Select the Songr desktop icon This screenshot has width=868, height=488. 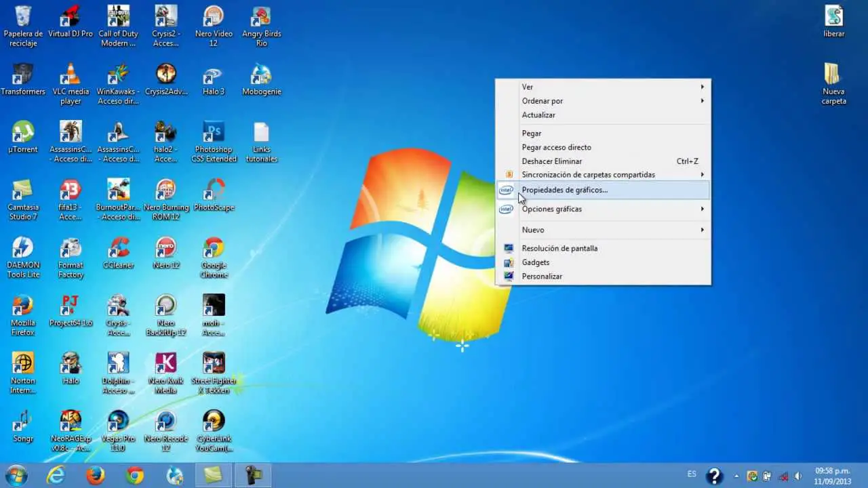click(23, 427)
